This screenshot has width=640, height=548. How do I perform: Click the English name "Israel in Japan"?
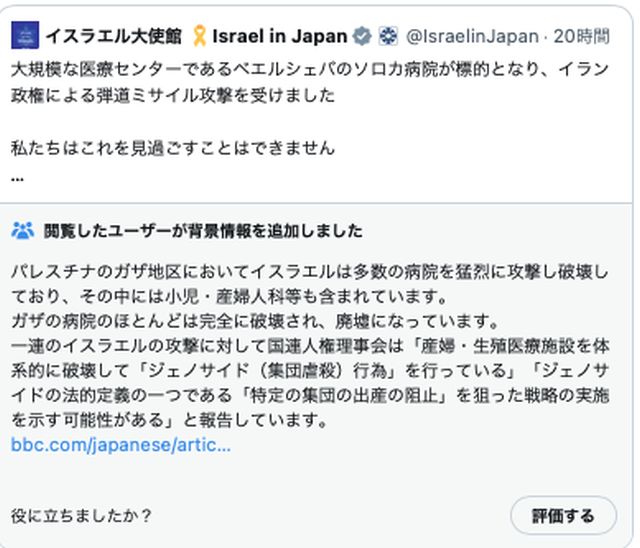tap(280, 37)
